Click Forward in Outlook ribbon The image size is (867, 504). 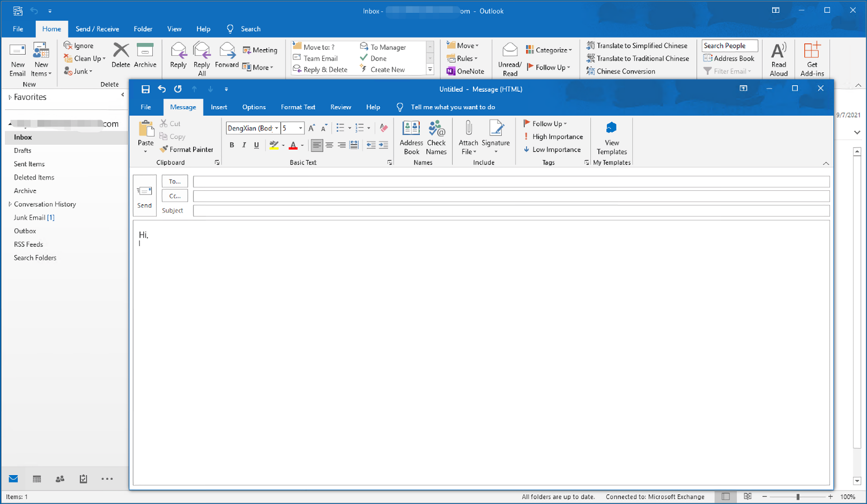[x=227, y=55]
